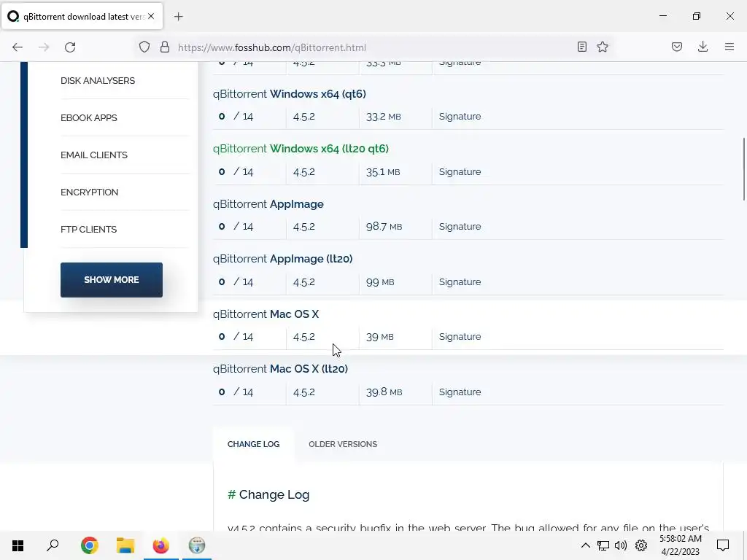The height and width of the screenshot is (560, 747).
Task: Reload the current page
Action: 70,47
